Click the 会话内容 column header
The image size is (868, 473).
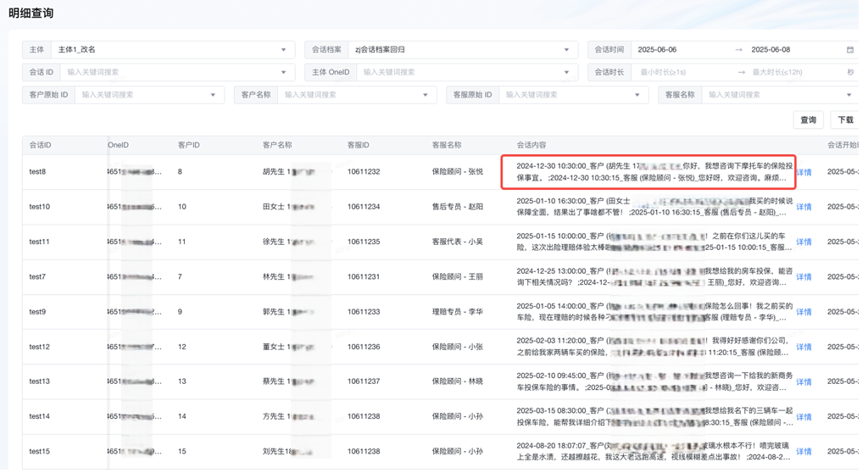pyautogui.click(x=531, y=145)
